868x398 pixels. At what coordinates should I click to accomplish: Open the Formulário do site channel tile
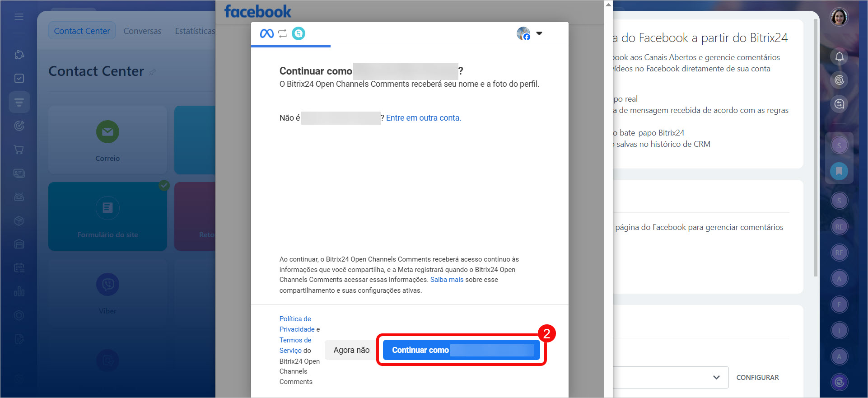pyautogui.click(x=107, y=216)
